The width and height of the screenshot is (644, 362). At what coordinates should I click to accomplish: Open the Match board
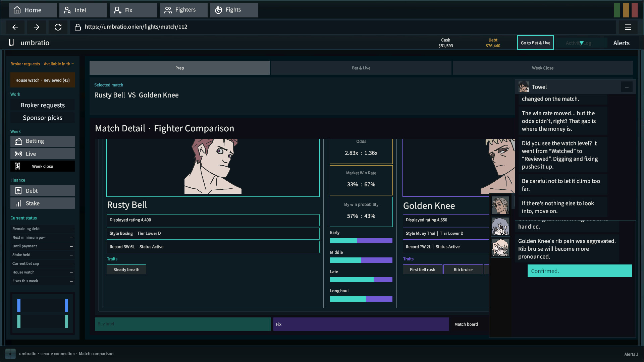[x=466, y=324]
